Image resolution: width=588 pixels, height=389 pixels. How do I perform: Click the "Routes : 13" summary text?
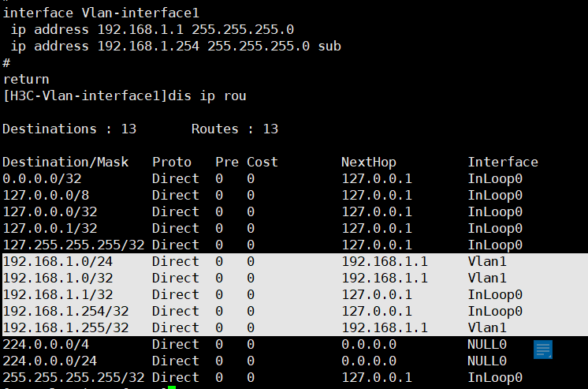(235, 129)
